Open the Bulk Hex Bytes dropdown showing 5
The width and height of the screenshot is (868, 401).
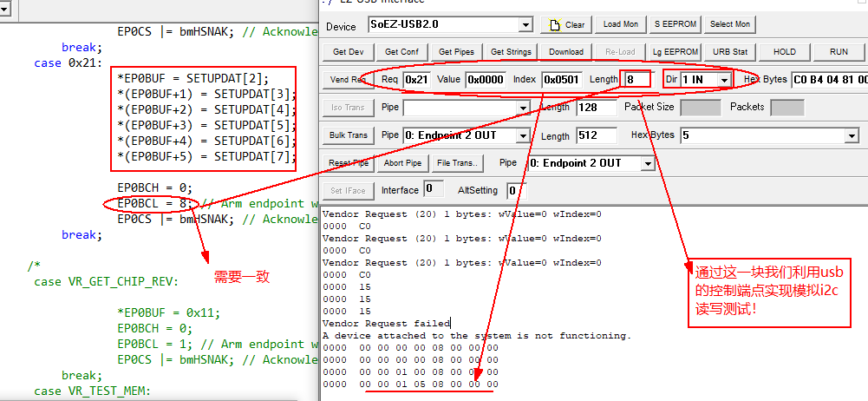click(x=852, y=135)
